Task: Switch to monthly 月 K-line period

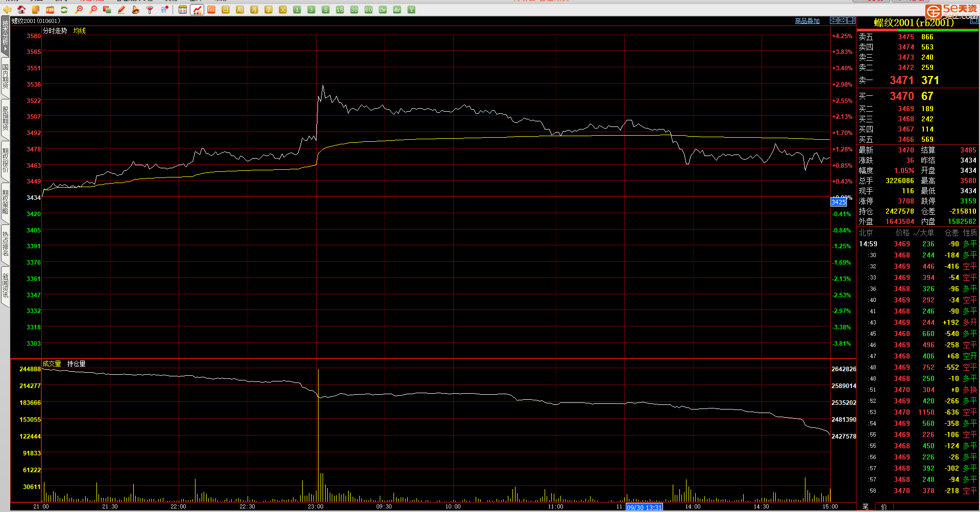Action: 254,10
